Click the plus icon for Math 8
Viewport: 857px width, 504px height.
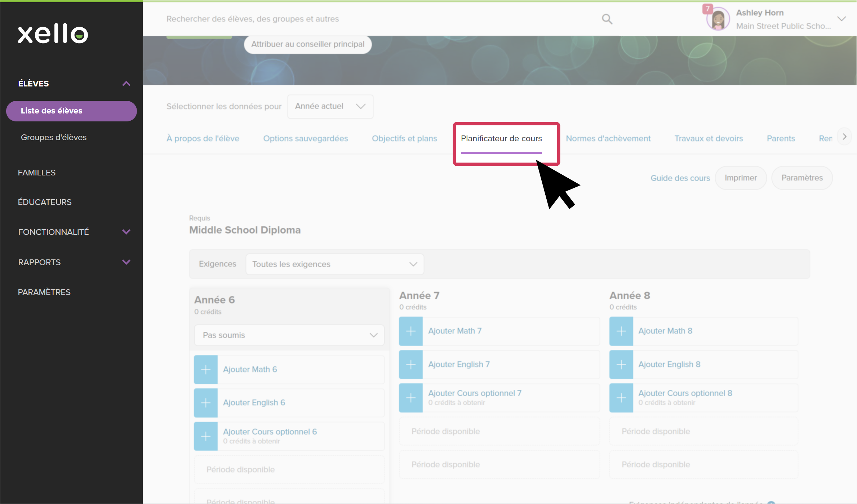coord(621,331)
